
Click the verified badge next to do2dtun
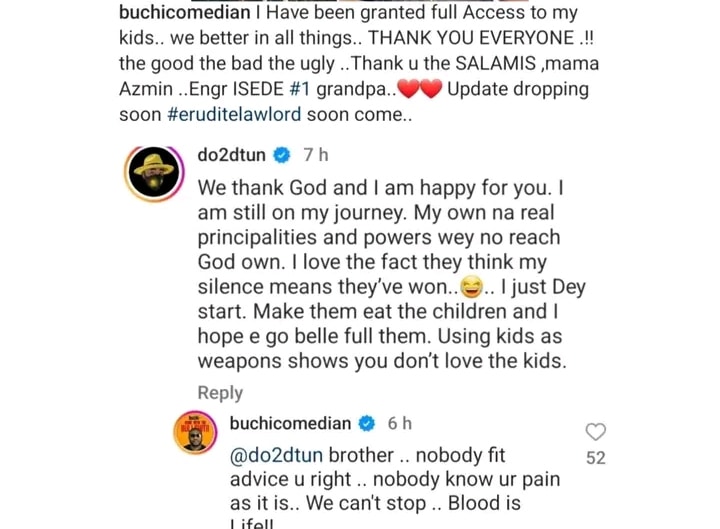[283, 155]
